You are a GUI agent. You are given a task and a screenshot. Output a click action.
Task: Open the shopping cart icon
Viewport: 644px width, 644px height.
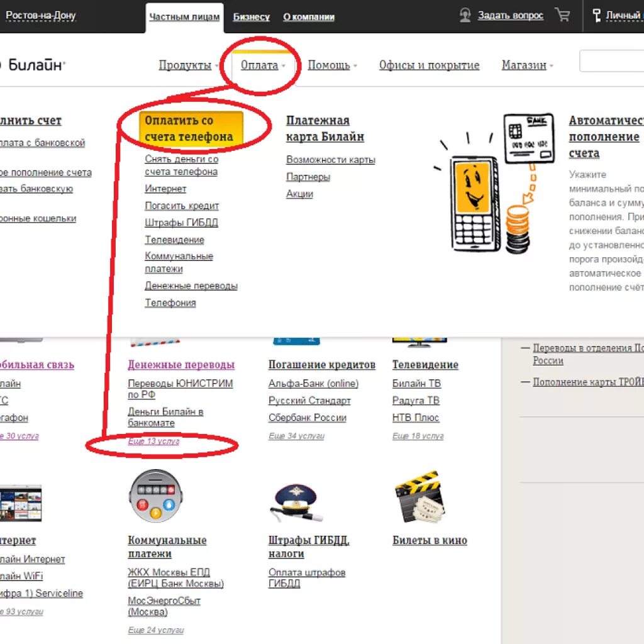tap(562, 15)
